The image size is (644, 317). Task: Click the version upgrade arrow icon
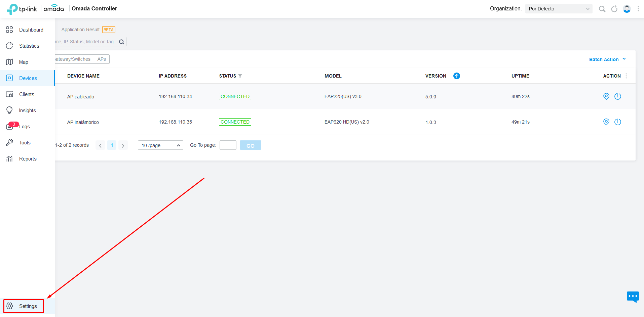point(456,76)
